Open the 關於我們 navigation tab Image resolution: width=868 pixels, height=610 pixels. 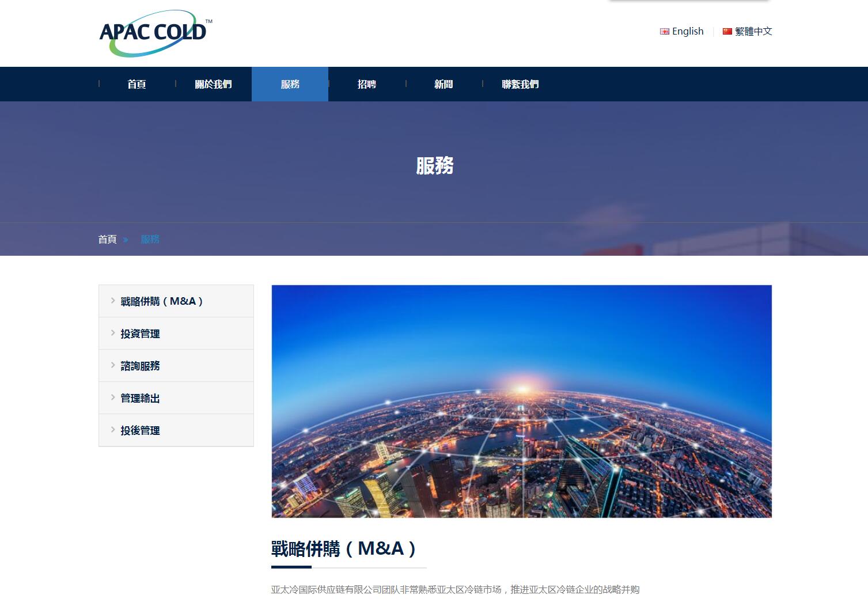[213, 84]
